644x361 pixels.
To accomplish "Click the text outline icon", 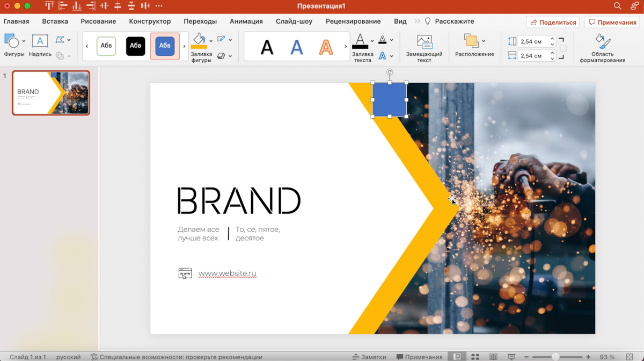I will (382, 40).
